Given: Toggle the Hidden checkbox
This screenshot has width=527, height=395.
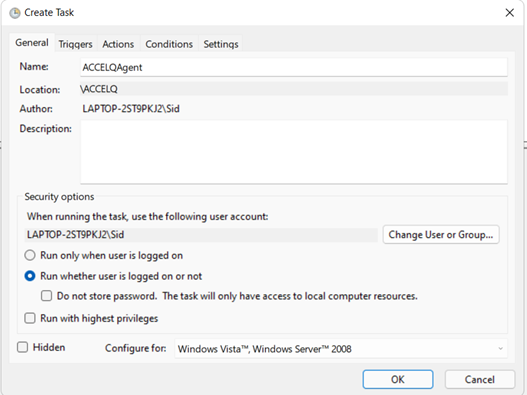Looking at the screenshot, I should [23, 347].
